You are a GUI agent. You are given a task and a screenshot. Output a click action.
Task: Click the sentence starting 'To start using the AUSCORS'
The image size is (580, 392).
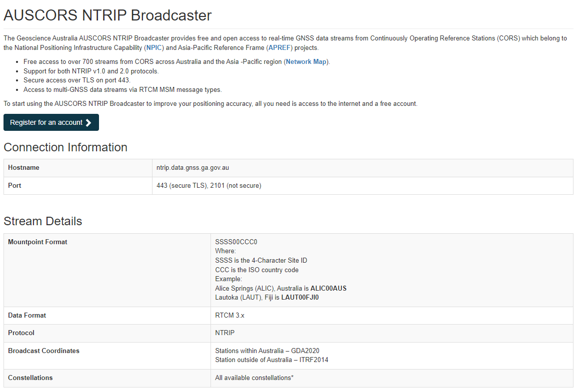210,104
